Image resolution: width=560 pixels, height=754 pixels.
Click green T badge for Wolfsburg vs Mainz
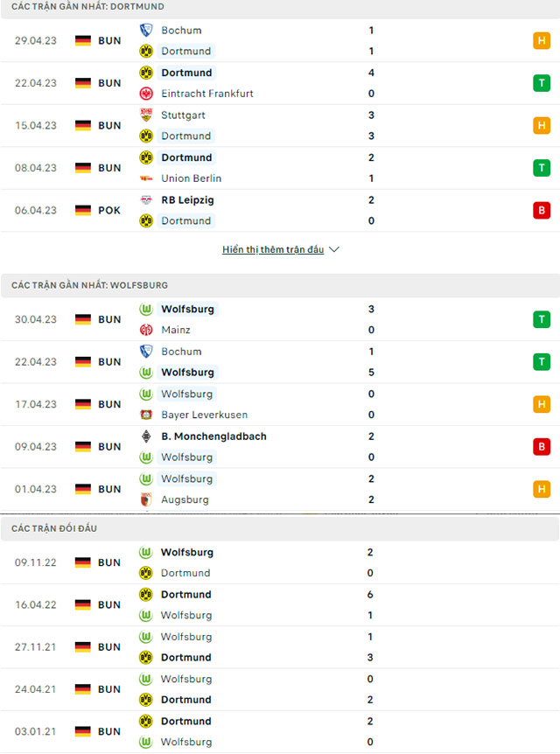pyautogui.click(x=542, y=319)
